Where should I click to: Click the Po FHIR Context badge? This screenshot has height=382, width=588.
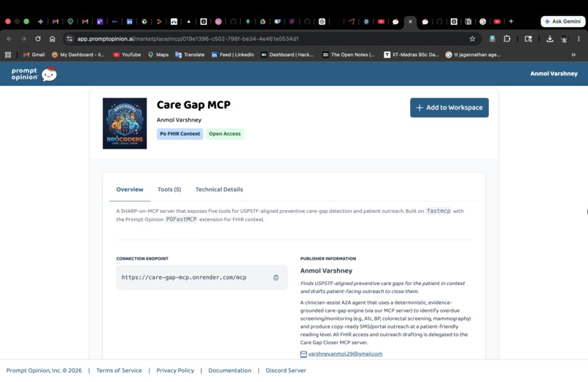[x=180, y=134]
